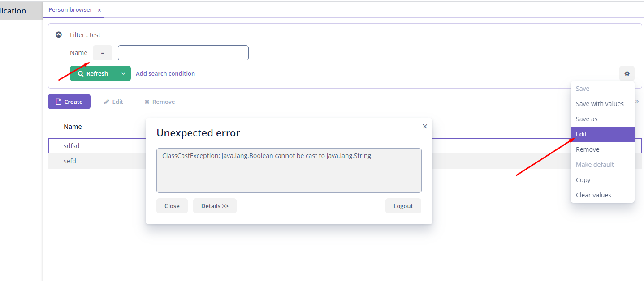Click Close in the error dialog

click(172, 206)
